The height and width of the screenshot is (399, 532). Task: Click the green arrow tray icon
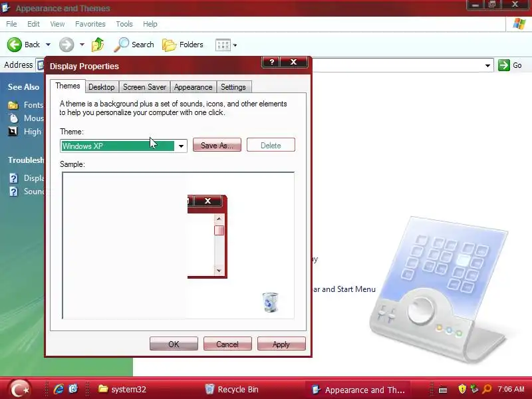point(474,389)
